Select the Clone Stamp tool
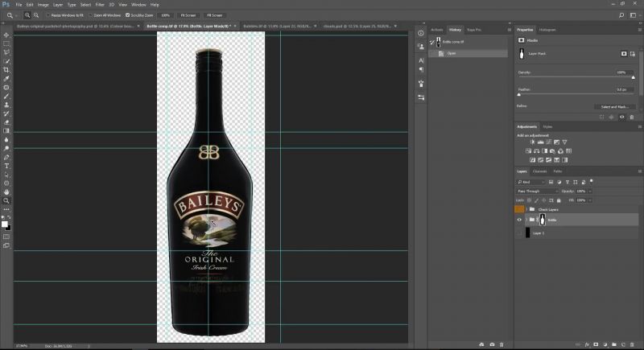This screenshot has width=644, height=350. (6, 105)
